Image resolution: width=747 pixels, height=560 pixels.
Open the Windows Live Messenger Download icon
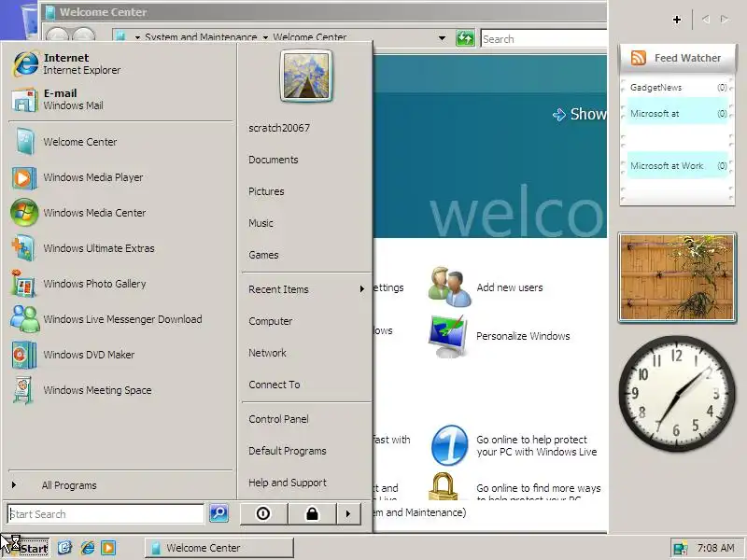(x=24, y=319)
